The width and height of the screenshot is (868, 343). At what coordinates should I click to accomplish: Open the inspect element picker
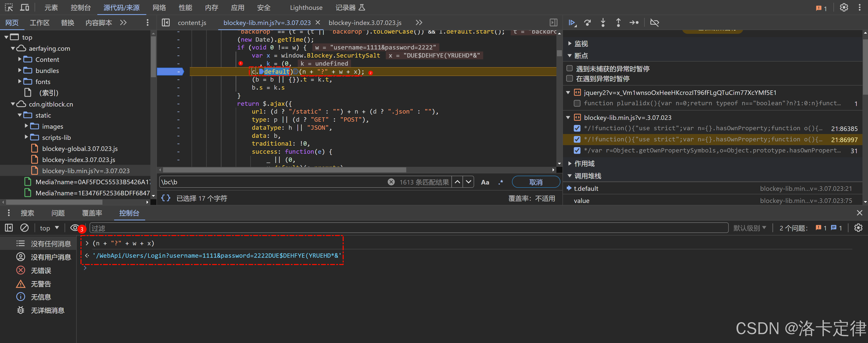[9, 7]
